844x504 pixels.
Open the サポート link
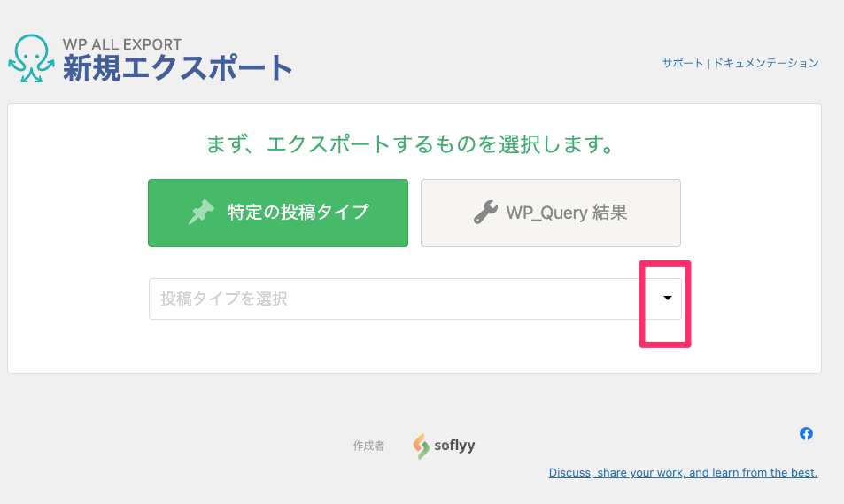683,63
